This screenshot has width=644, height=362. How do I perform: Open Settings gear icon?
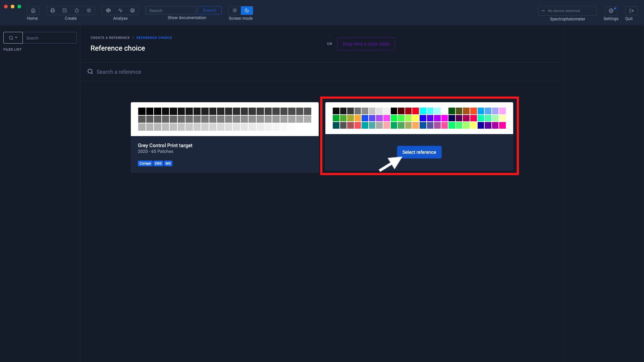(x=611, y=11)
